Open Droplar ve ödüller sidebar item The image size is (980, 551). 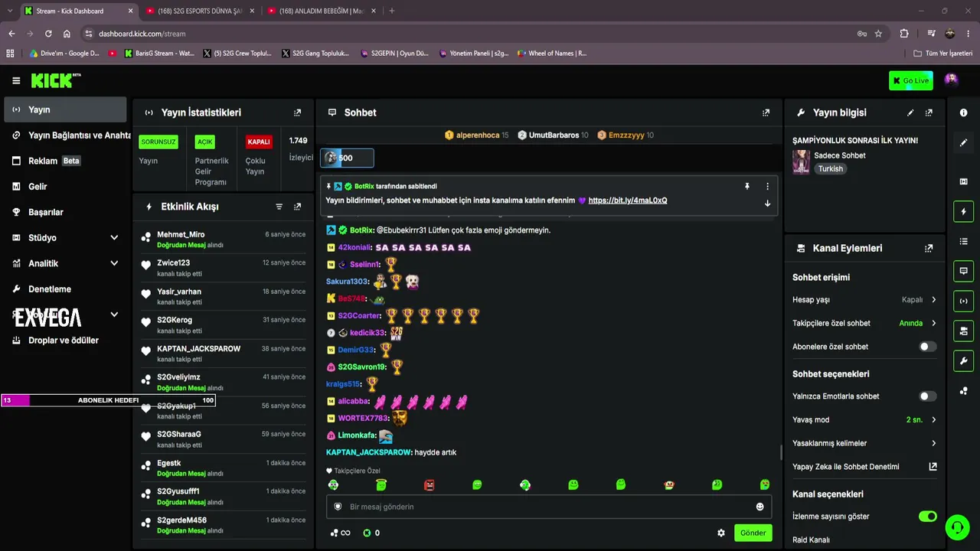click(x=65, y=341)
